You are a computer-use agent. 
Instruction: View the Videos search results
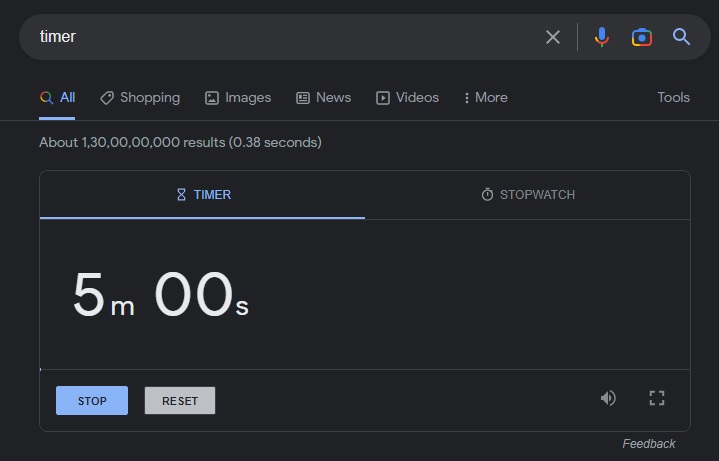point(407,98)
